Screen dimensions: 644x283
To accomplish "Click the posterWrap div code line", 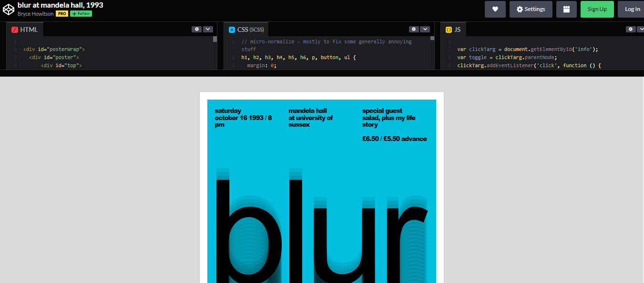I will click(54, 49).
